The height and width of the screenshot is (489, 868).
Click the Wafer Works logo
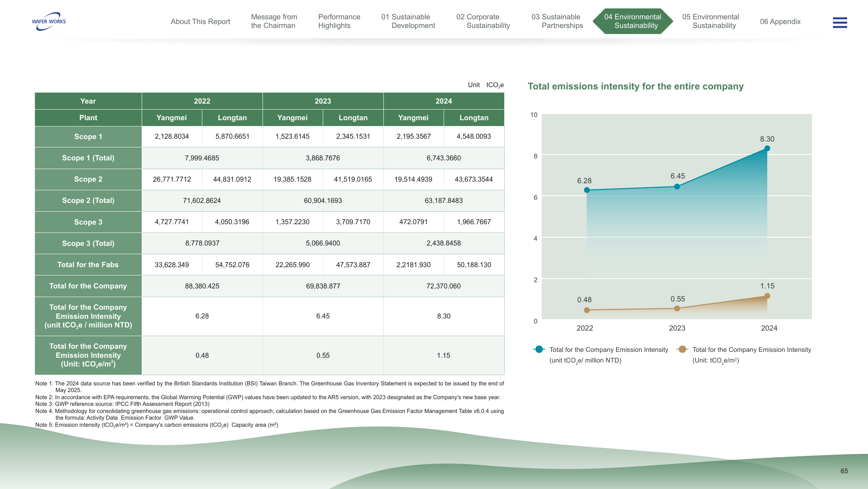[x=49, y=21]
